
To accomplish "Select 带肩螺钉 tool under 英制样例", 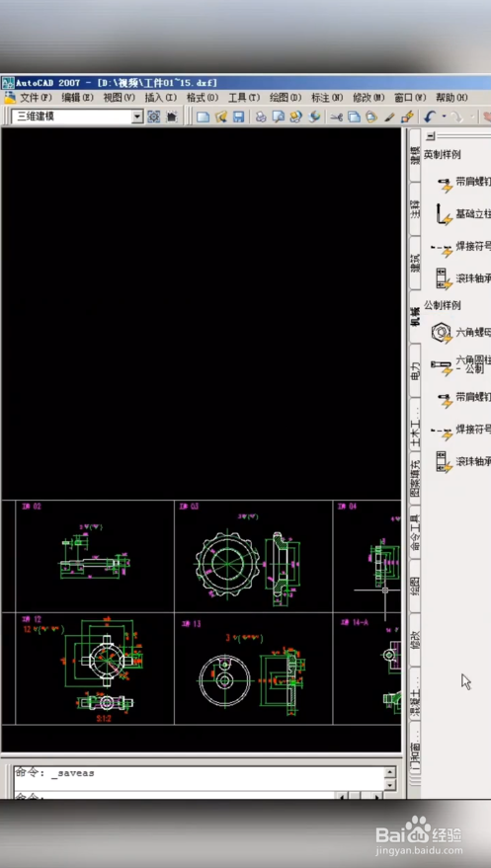I will coord(462,184).
